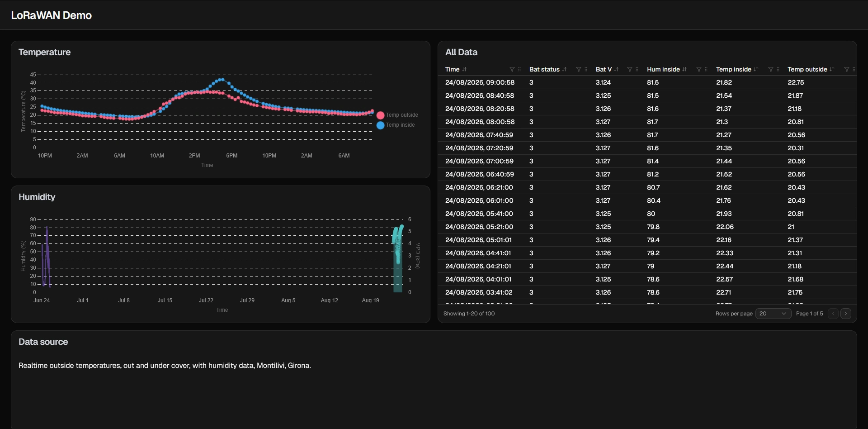
Task: Click the blue temperature peak near 6PM
Action: [x=221, y=80]
